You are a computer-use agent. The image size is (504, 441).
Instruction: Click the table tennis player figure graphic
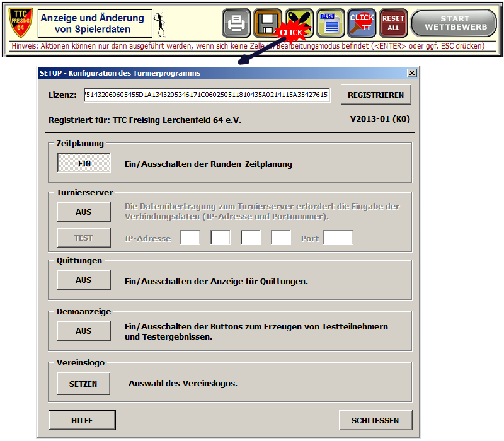pyautogui.click(x=160, y=23)
